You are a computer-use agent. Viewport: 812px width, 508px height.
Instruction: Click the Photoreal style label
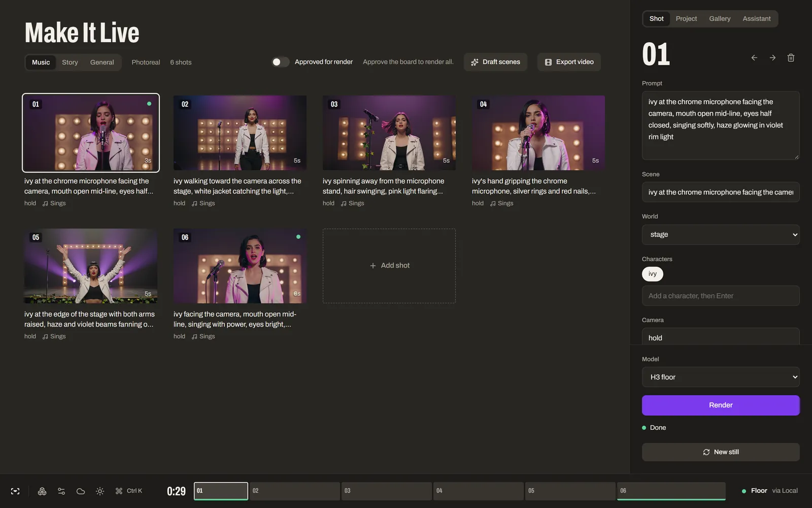point(146,62)
